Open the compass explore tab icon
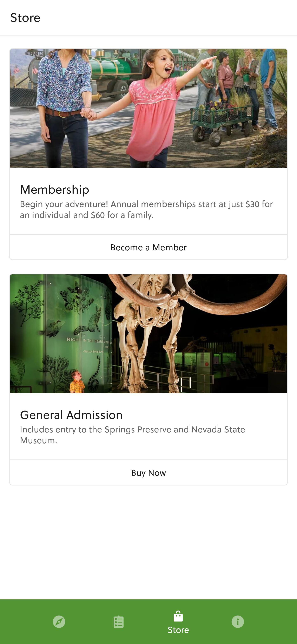 click(x=59, y=622)
